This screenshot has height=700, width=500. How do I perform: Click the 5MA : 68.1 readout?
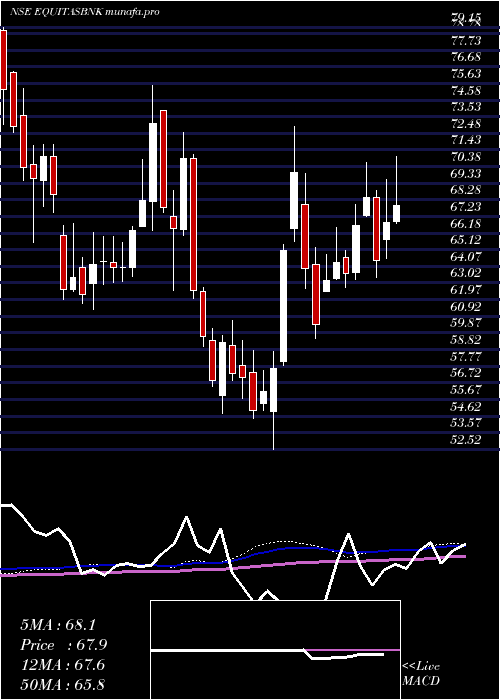(x=58, y=625)
